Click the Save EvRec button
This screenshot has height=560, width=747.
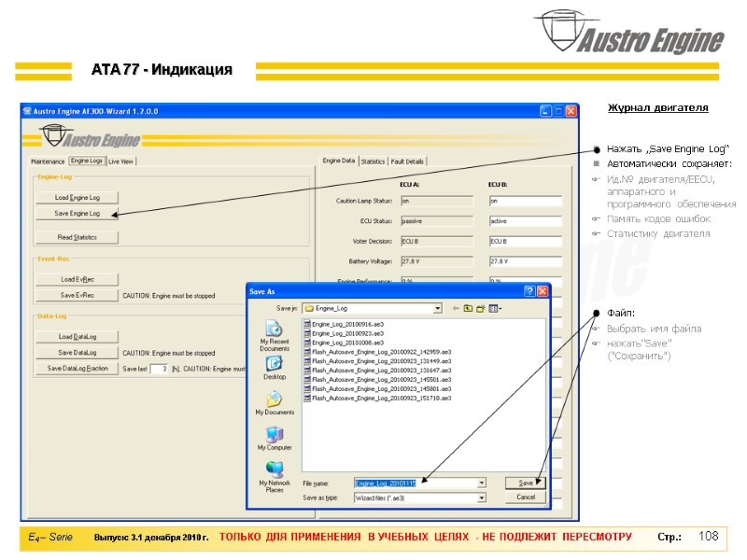(78, 295)
